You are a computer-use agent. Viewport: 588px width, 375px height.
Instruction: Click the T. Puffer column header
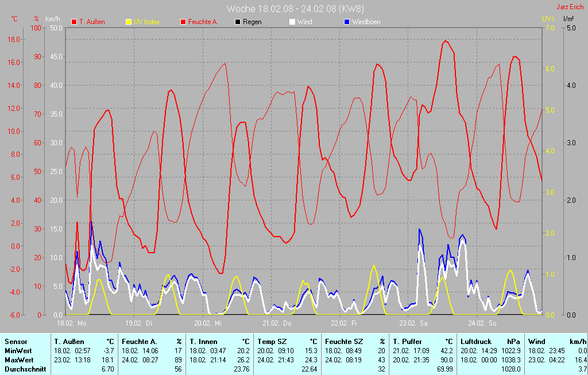coord(407,342)
